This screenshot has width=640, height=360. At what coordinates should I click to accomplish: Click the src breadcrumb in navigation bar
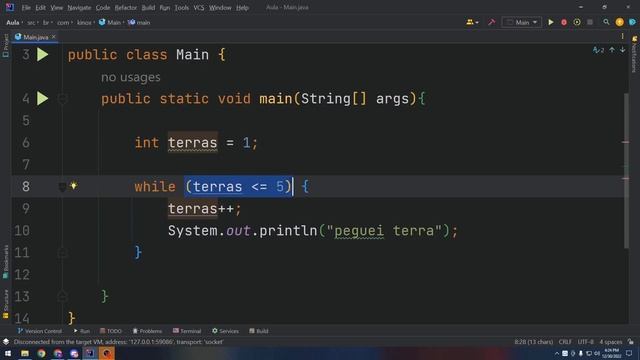[x=31, y=22]
